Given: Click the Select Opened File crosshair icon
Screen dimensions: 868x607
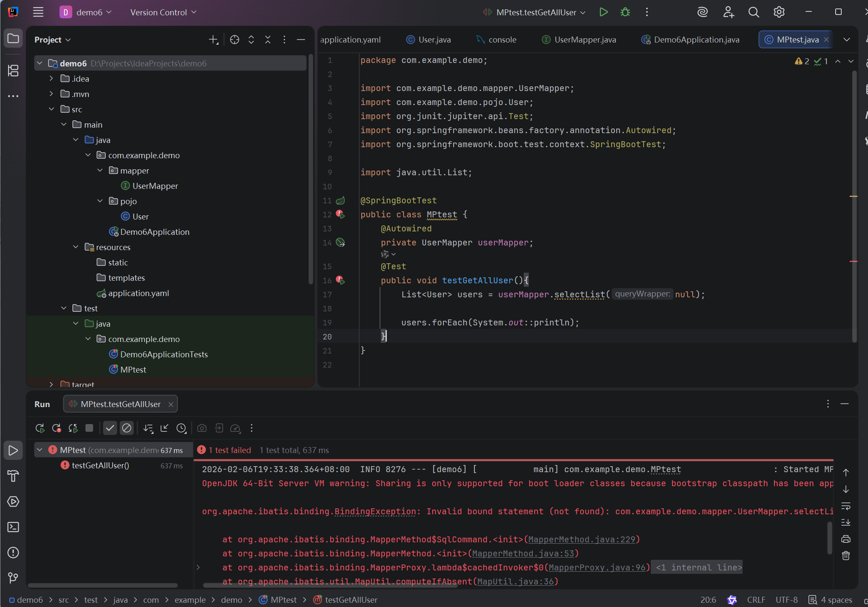Looking at the screenshot, I should pos(235,40).
